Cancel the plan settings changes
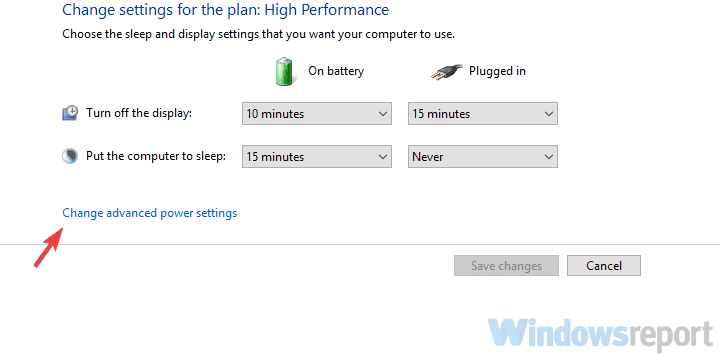 tap(604, 266)
